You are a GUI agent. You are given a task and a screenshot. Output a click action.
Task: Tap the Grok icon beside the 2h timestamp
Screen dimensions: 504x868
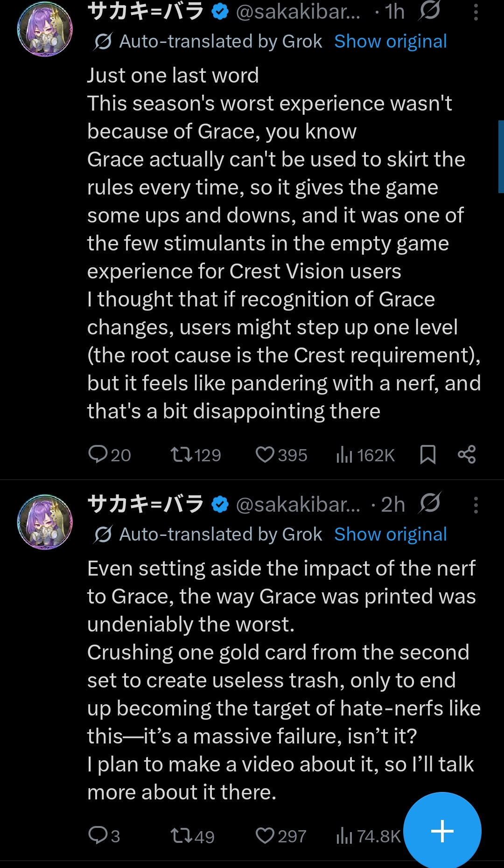tap(430, 503)
